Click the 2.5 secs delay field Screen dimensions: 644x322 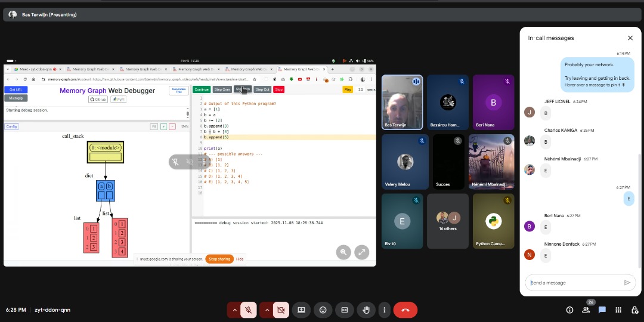click(361, 89)
